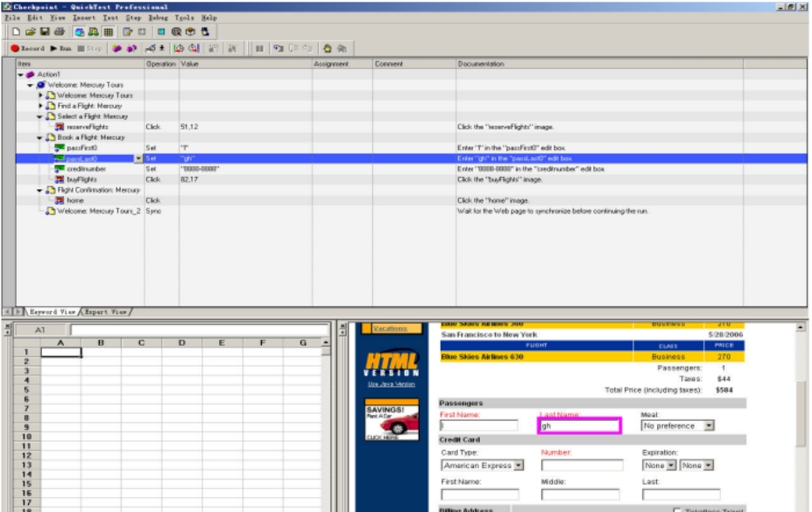Click the clear breakpoints icon at the toolbar end

click(342, 49)
